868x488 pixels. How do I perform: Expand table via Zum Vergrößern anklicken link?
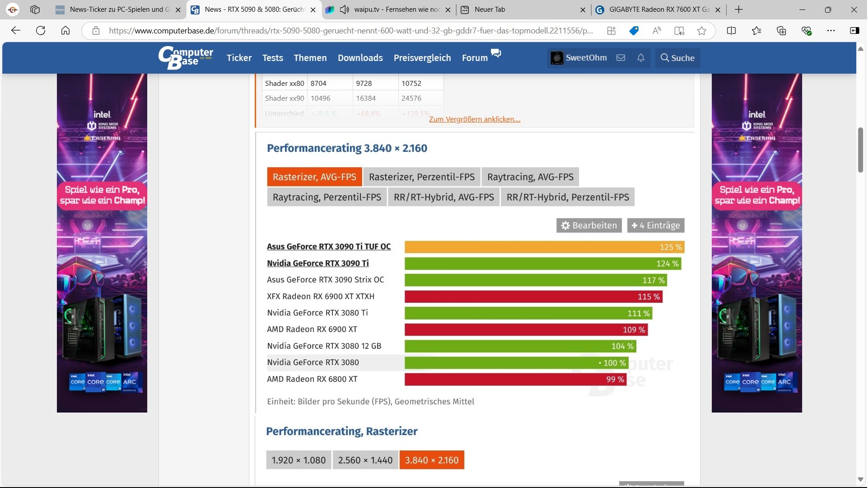pos(474,119)
